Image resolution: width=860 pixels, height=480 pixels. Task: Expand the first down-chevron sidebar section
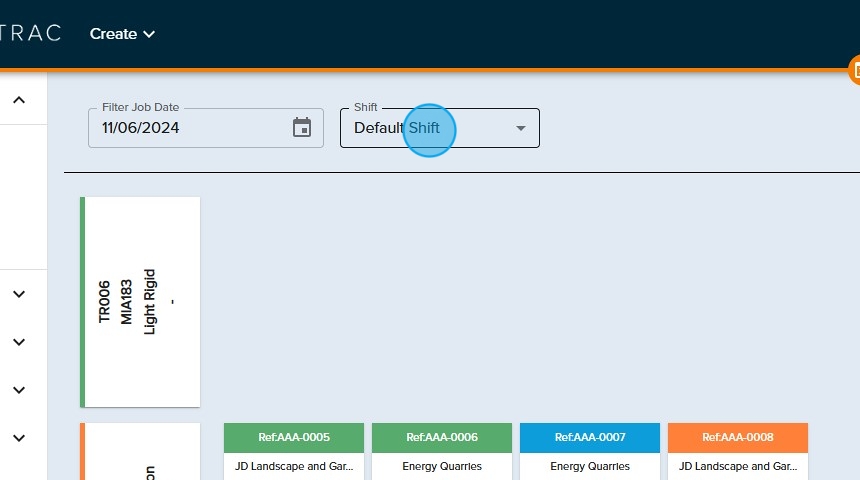19,294
